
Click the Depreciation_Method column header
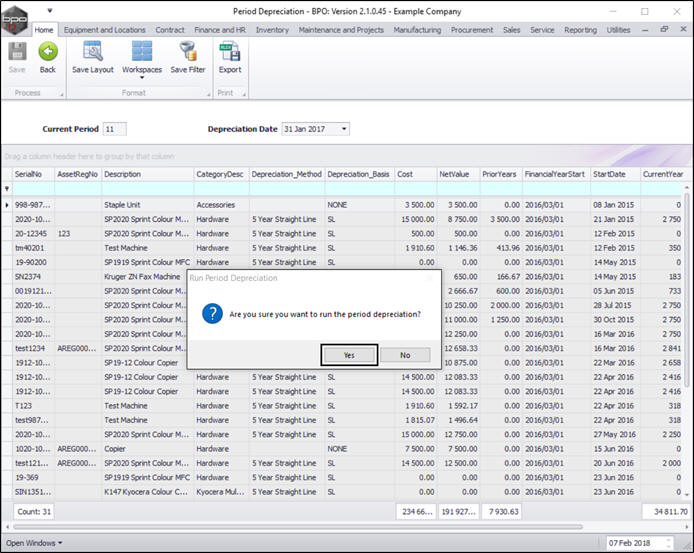(x=286, y=174)
